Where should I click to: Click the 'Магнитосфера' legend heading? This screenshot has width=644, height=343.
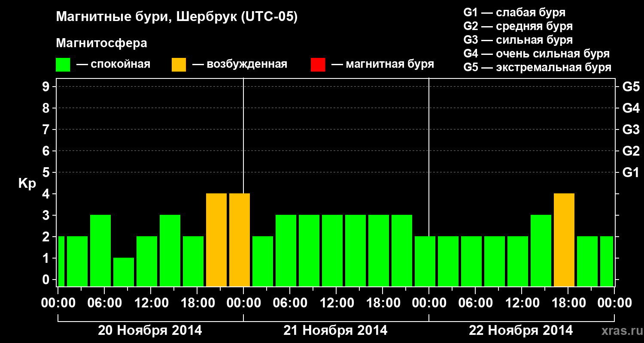click(102, 43)
